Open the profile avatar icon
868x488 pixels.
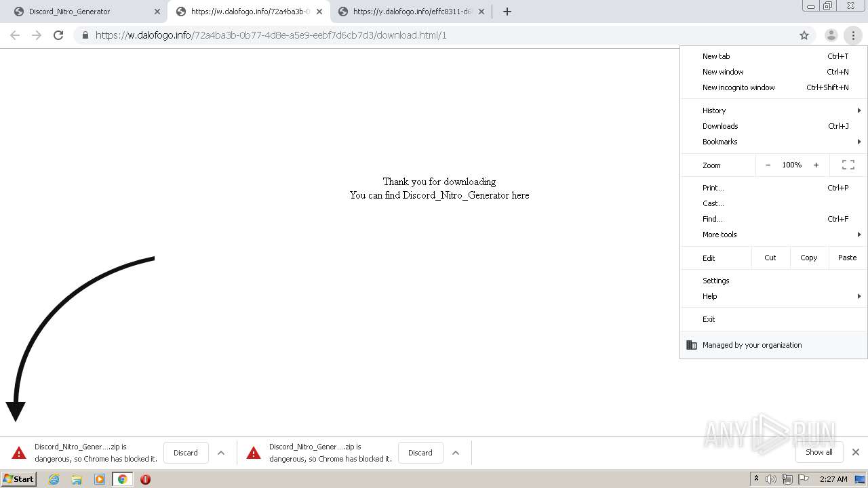(831, 35)
